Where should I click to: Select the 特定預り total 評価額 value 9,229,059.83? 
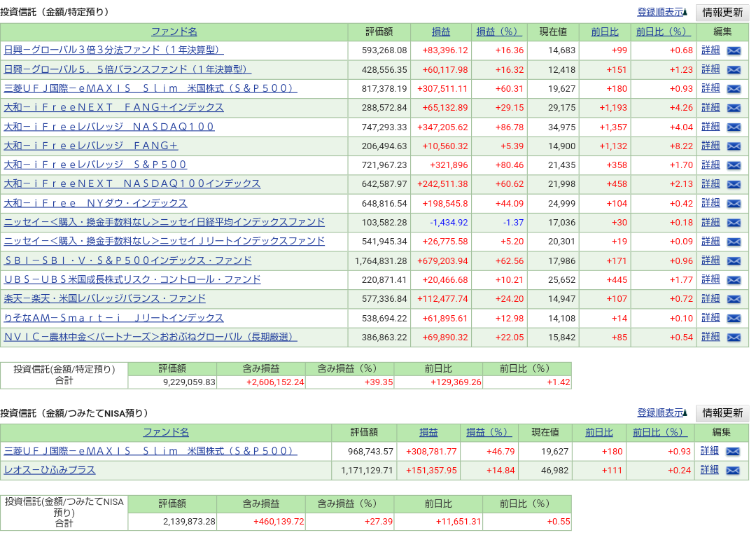tap(189, 382)
